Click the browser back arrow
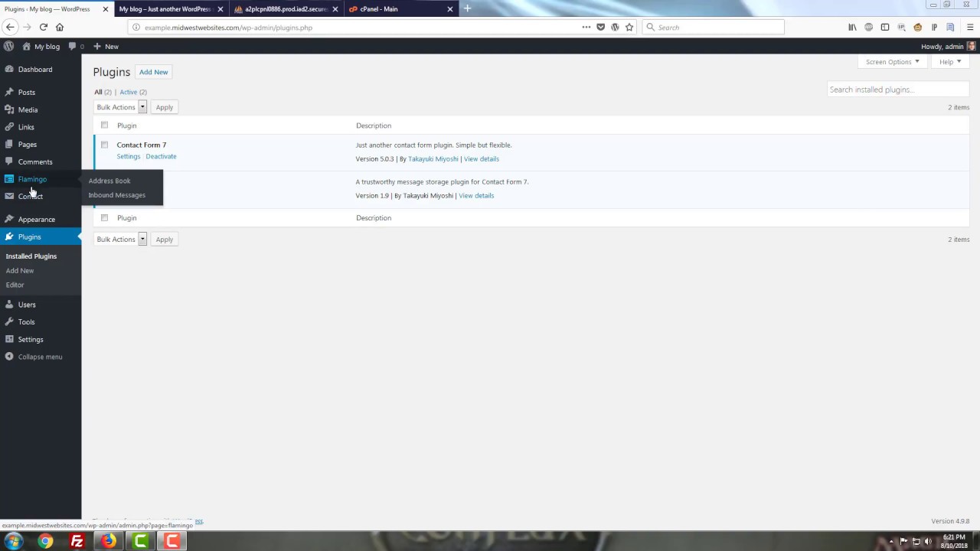This screenshot has height=551, width=980. coord(10,27)
